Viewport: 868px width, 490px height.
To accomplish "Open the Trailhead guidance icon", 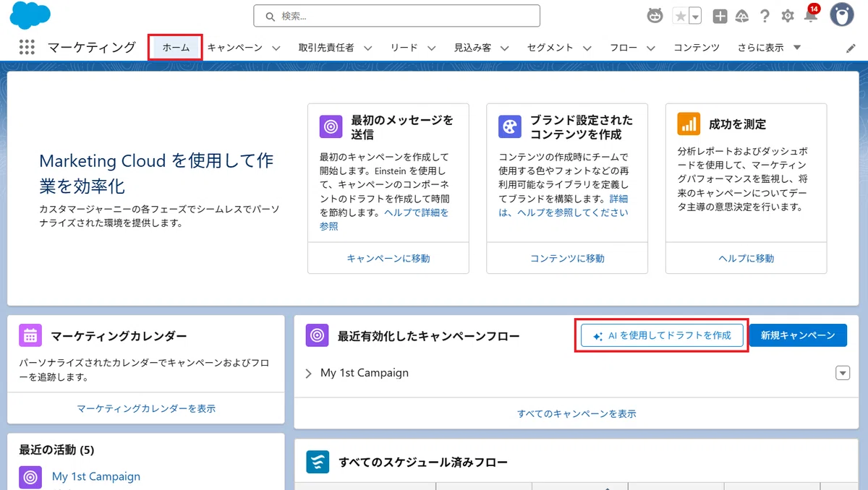I will 742,16.
